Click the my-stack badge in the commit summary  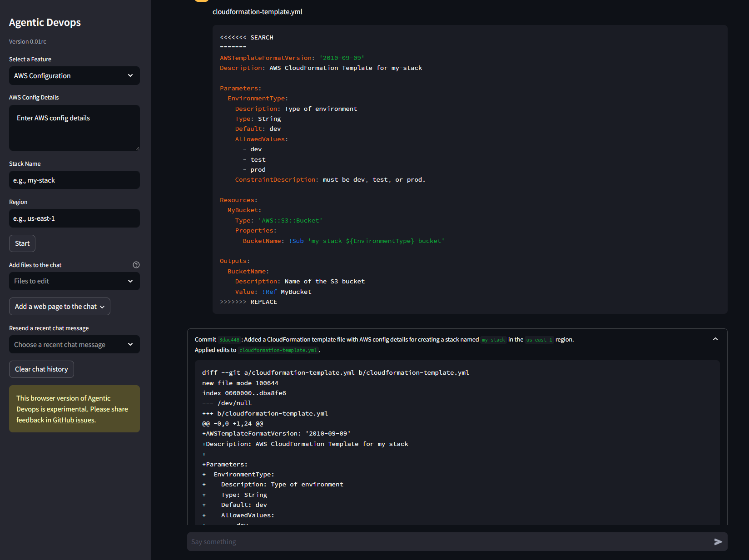tap(493, 340)
